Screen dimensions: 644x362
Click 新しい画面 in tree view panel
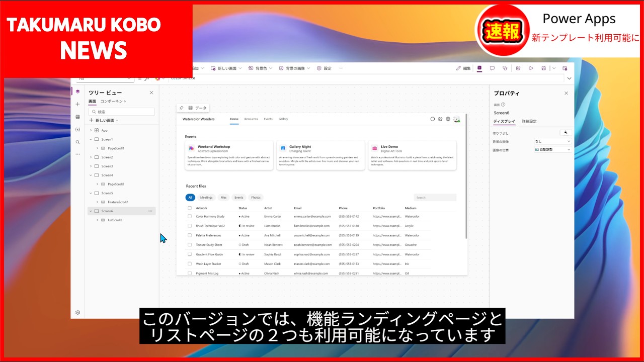pos(104,121)
